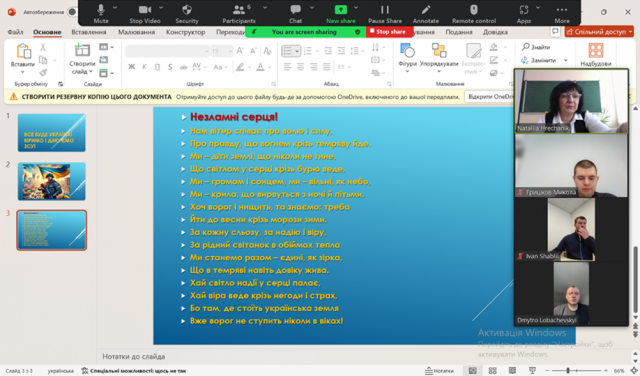The height and width of the screenshot is (376, 640).
Task: Open the More menu in Zoom toolbar
Action: pos(562,13)
